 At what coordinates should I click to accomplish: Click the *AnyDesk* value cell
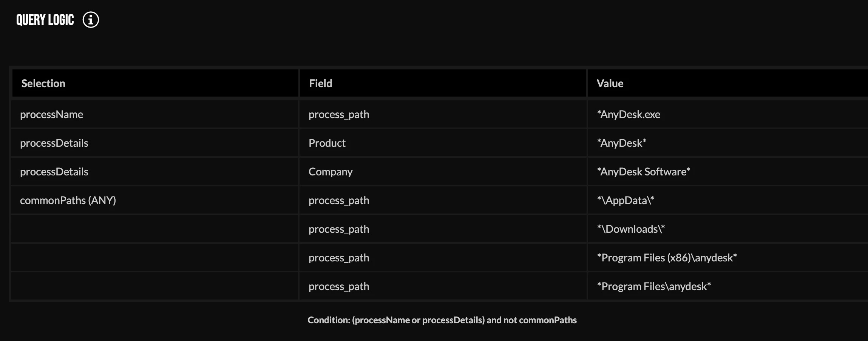click(727, 143)
